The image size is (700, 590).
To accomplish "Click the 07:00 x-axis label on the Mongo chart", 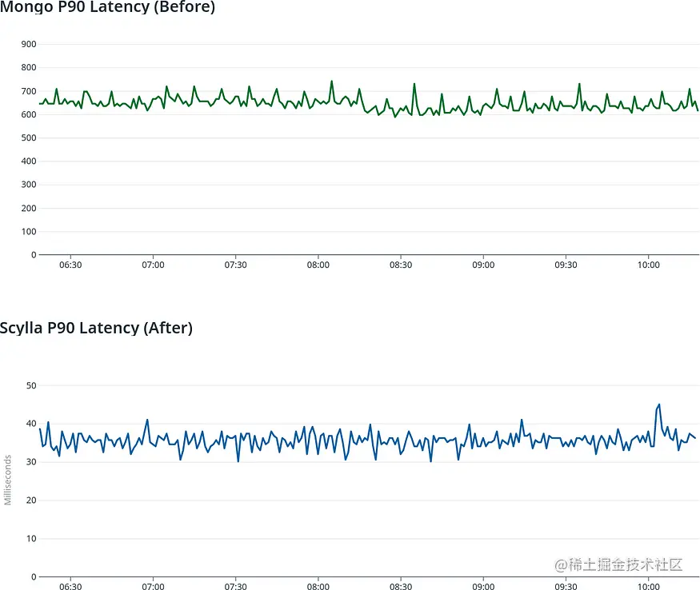I will 153,265.
